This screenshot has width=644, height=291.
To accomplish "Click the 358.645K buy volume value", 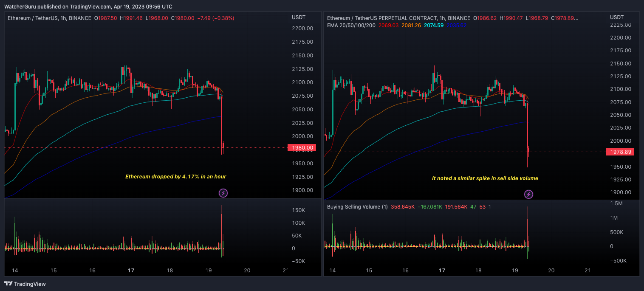I will [404, 207].
